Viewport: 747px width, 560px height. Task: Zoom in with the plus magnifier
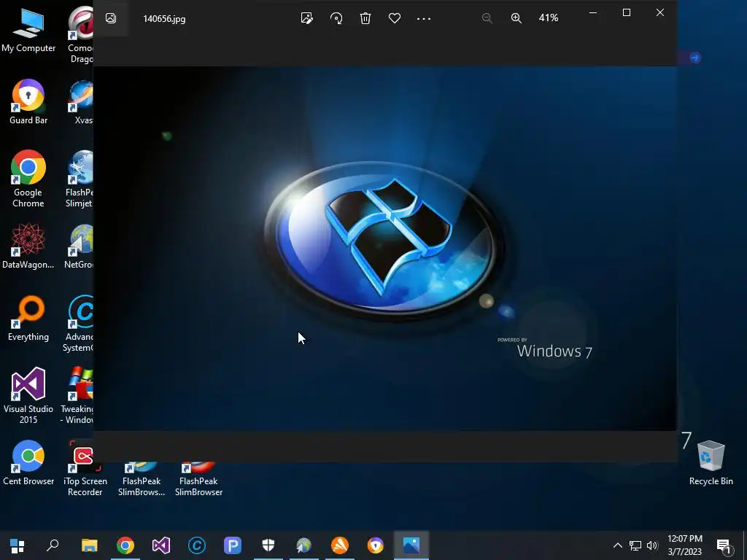pyautogui.click(x=516, y=18)
